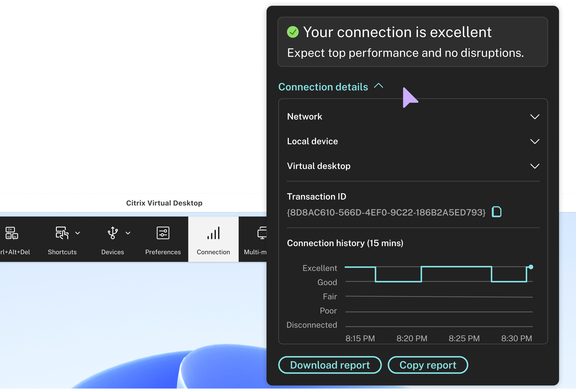Click the Devices USB icon
Viewport: 576px width, 392px height.
113,233
